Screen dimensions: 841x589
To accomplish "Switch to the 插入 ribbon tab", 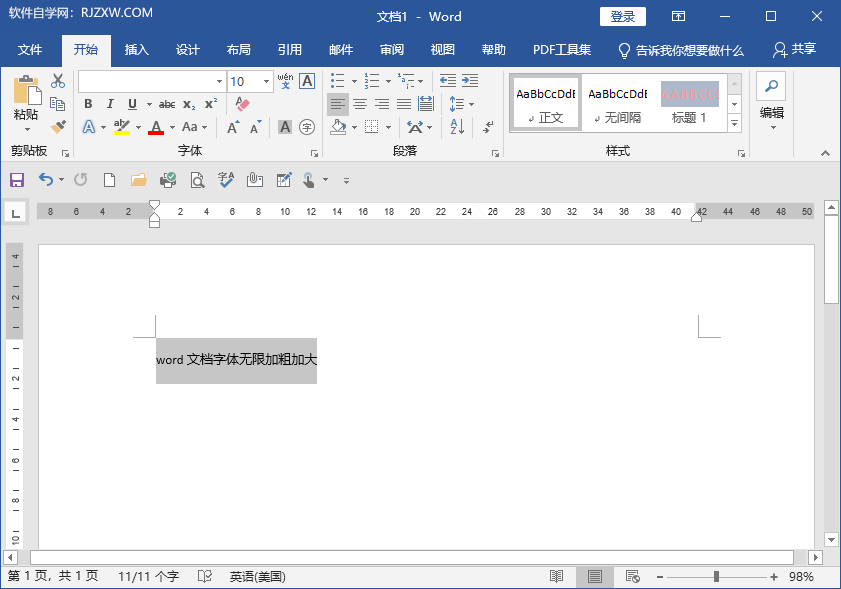I will [136, 49].
